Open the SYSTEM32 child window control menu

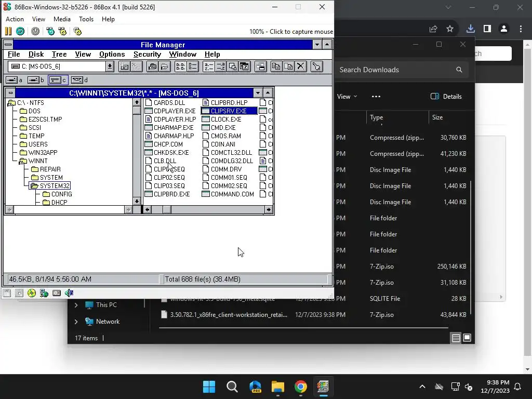[x=10, y=92]
